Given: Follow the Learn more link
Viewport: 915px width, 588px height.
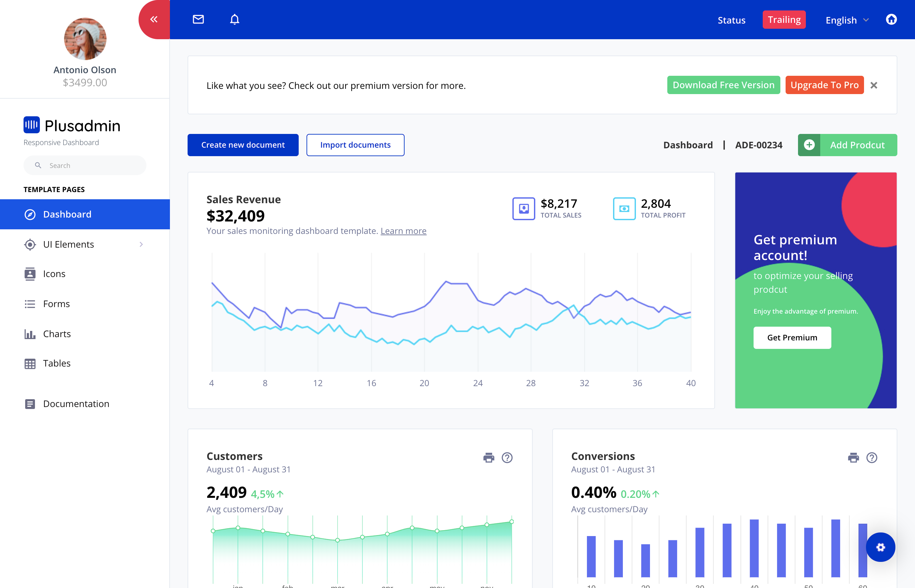Looking at the screenshot, I should pos(403,231).
